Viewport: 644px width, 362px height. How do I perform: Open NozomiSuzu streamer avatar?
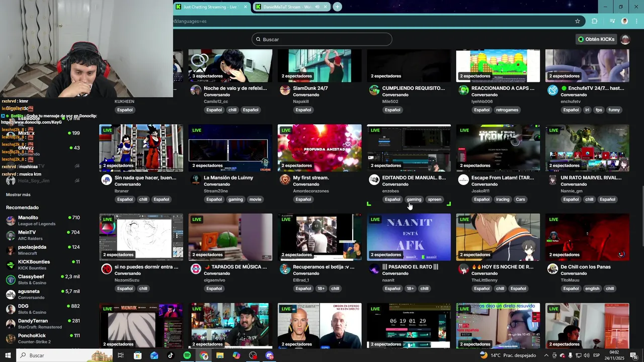click(106, 269)
